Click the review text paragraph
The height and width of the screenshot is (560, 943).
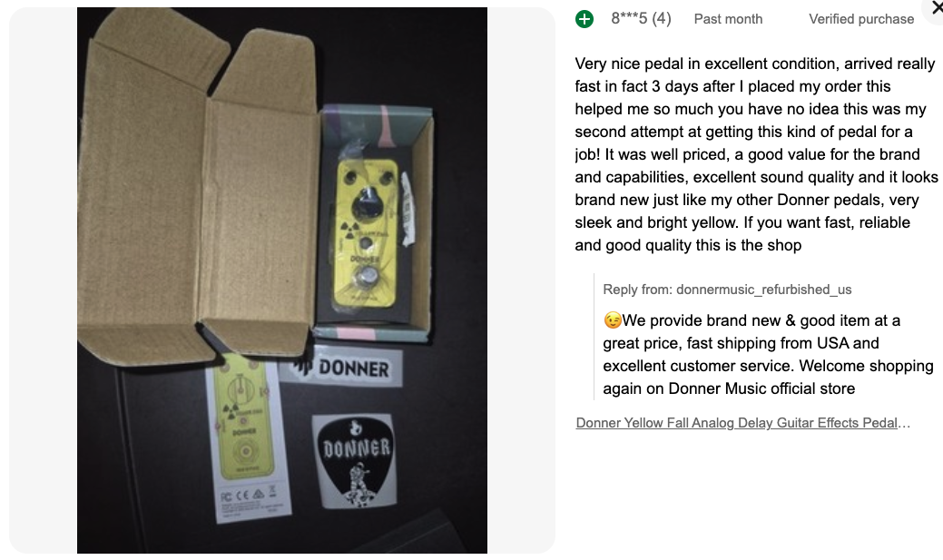pyautogui.click(x=756, y=154)
